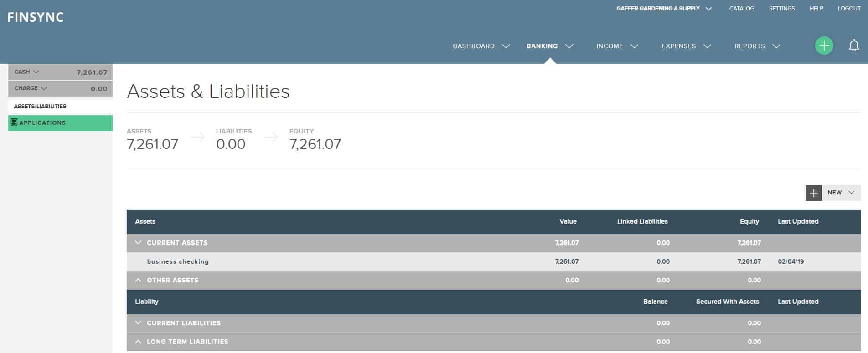This screenshot has height=353, width=868.
Task: Click Last Updated header in Liability table
Action: 798,302
